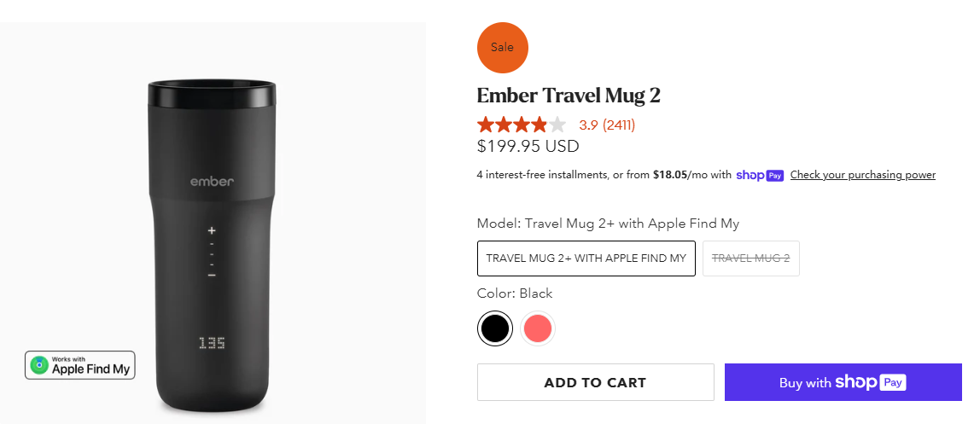Click the Shop Pay logo in installments text

(760, 175)
